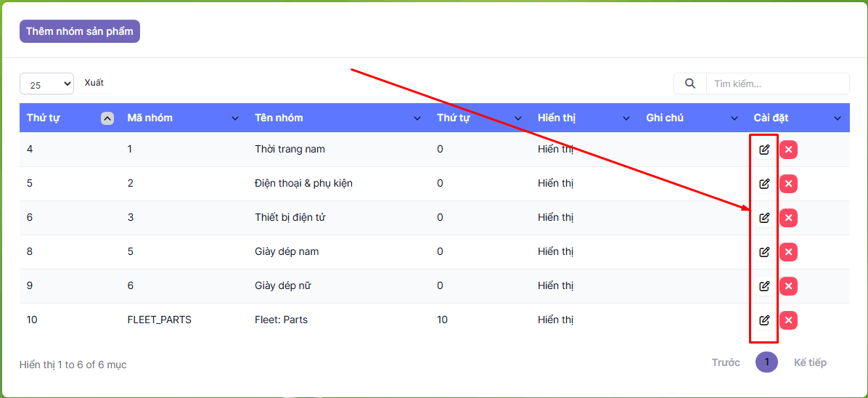The width and height of the screenshot is (868, 398).
Task: Edit the Điện thoại & phụ kiện group
Action: [763, 184]
